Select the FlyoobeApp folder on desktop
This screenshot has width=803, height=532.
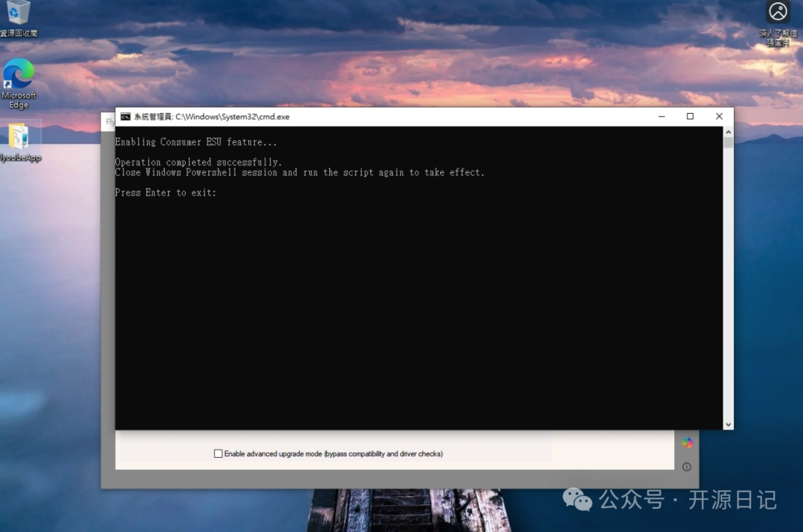point(19,137)
